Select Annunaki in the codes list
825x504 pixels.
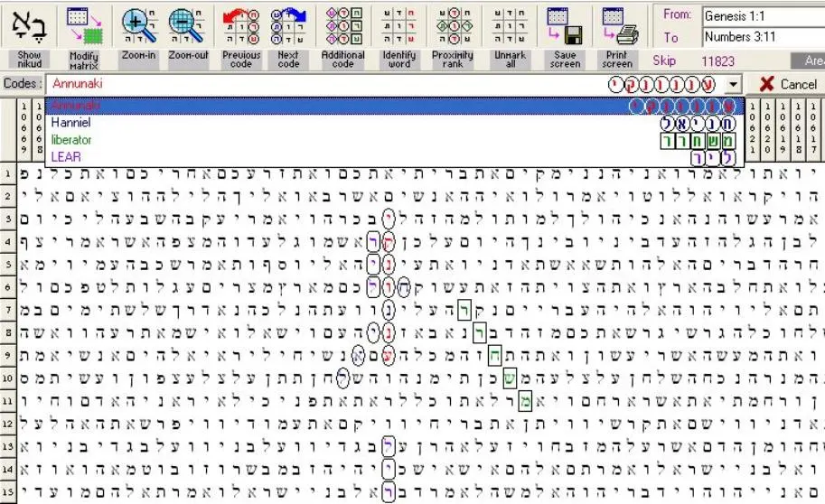tap(395, 106)
